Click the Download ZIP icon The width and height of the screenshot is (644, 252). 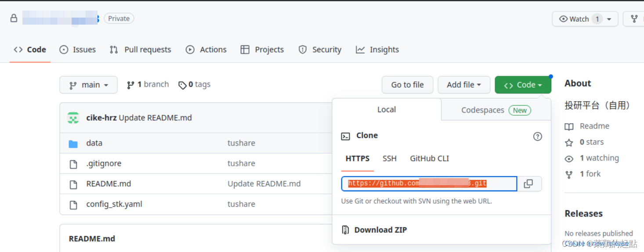346,230
